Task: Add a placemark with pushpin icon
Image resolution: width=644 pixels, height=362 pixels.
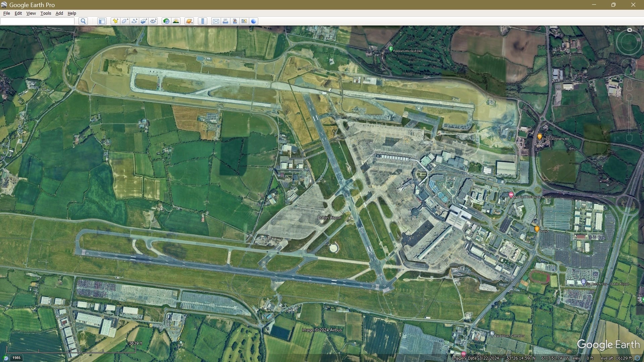Action: [115, 21]
